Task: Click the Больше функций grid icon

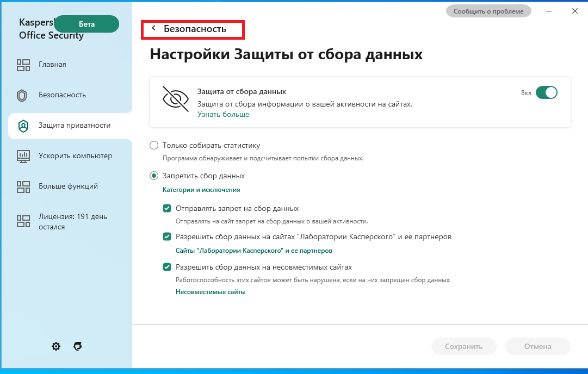Action: point(23,186)
